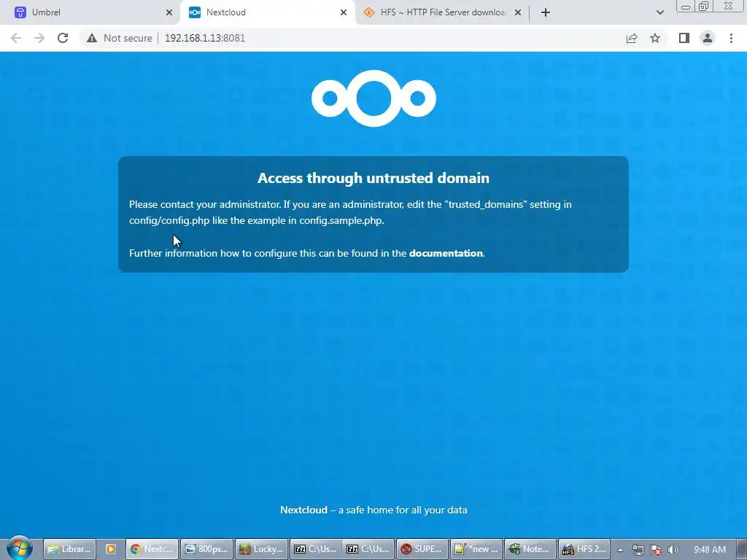Screen dimensions: 747x560
Task: Open the first 7-Zip C:\Us taskbar window
Action: 315,549
